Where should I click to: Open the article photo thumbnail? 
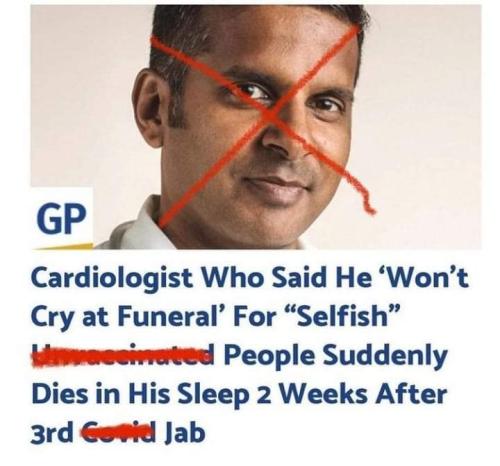click(x=256, y=127)
